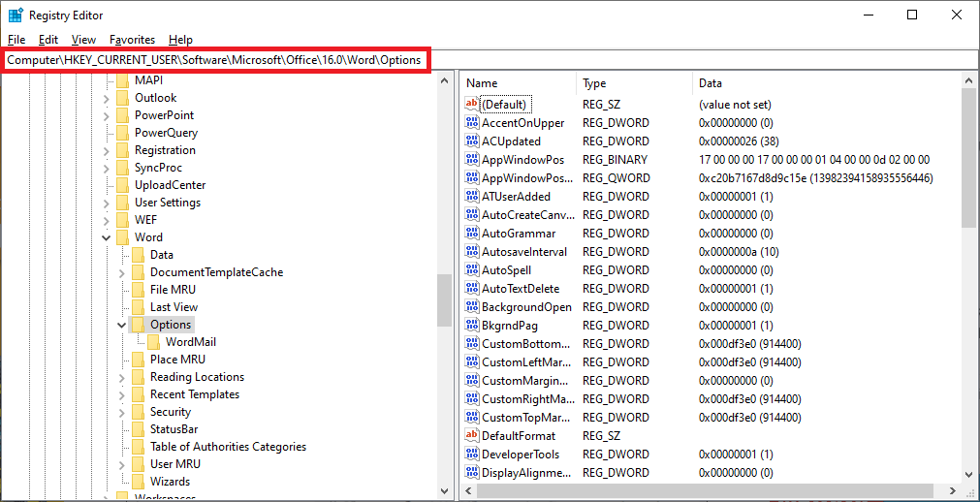Expand the Outlook tree node

click(107, 98)
